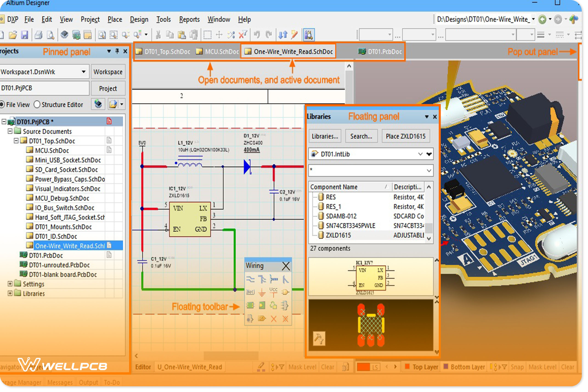Expand the Settings folder
The width and height of the screenshot is (588, 392).
click(x=10, y=284)
